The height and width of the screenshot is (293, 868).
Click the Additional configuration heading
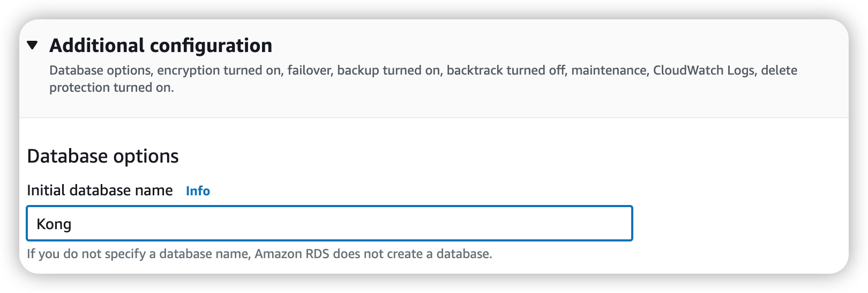(161, 46)
